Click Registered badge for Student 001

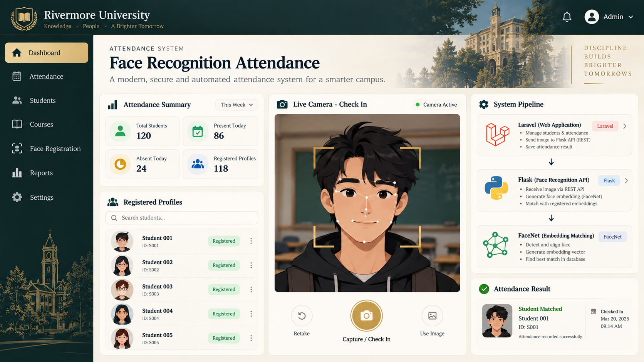pyautogui.click(x=224, y=241)
